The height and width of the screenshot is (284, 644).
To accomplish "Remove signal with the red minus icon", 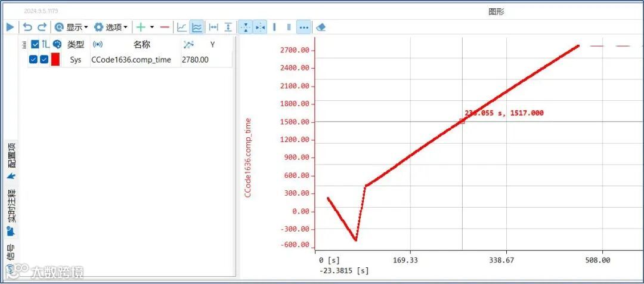I will tap(165, 27).
